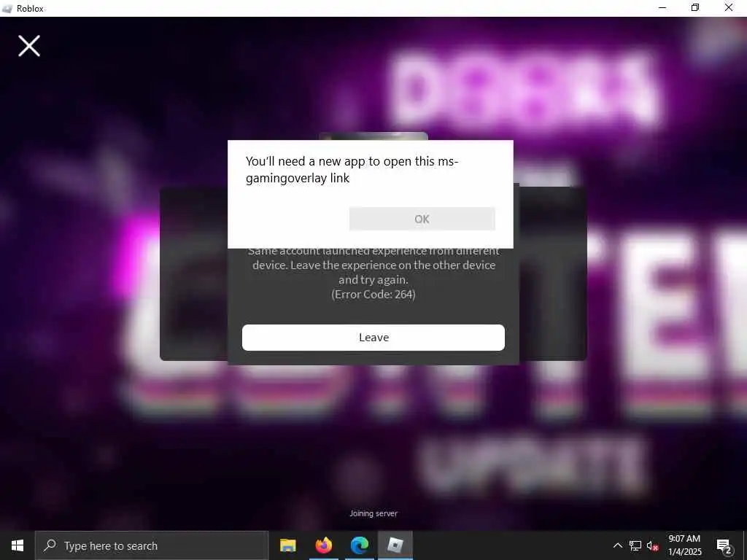This screenshot has height=560, width=747.
Task: Click the Leave button in the error dialog
Action: point(373,338)
